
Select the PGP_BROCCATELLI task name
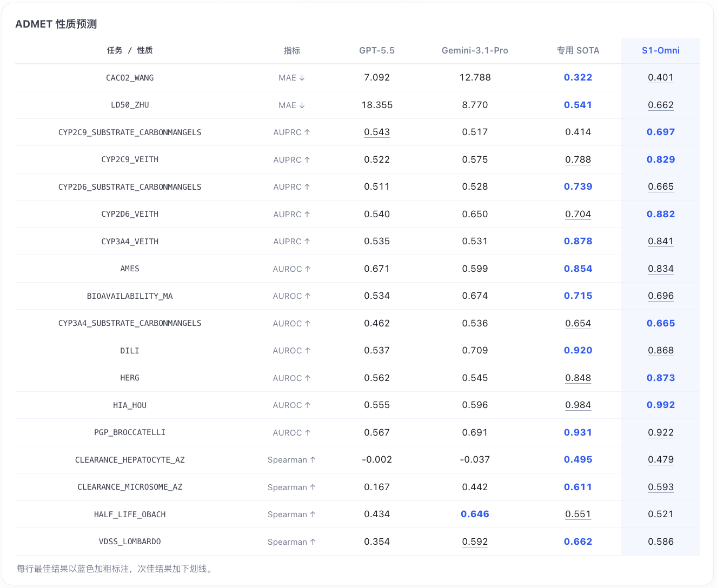(130, 432)
